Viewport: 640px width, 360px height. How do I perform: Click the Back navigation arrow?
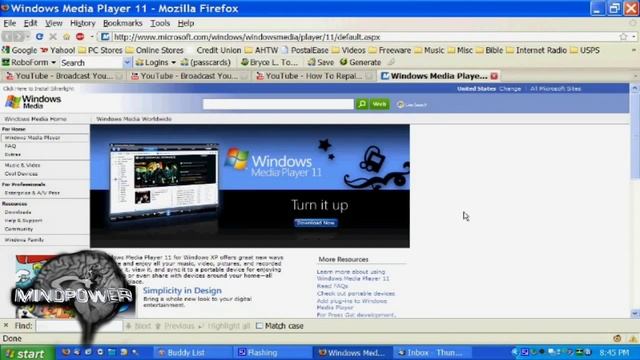(x=7, y=37)
